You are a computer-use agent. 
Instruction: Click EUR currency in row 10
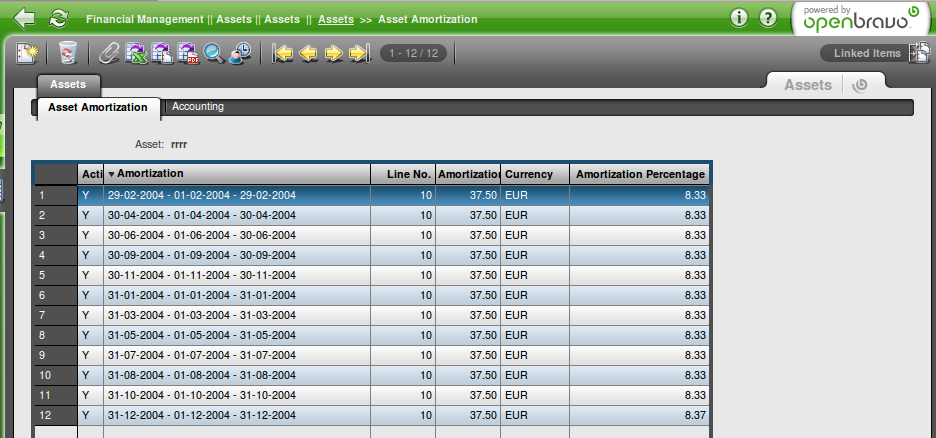(x=516, y=375)
